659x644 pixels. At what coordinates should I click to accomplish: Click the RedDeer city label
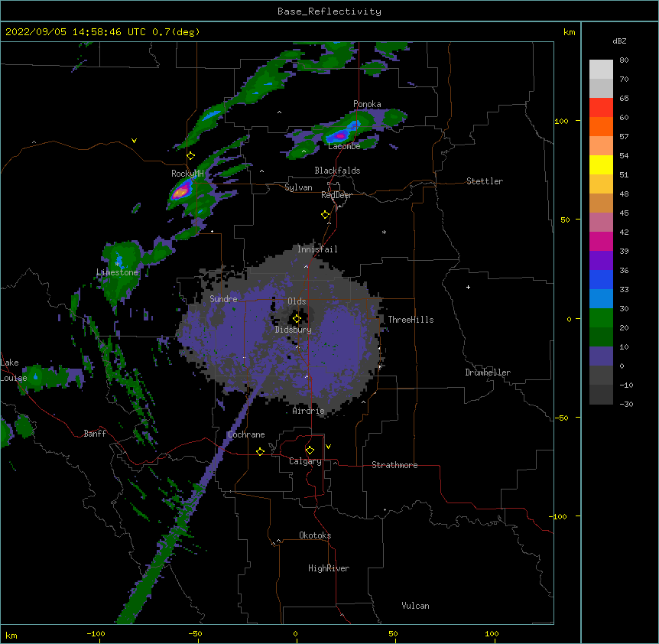coord(336,195)
